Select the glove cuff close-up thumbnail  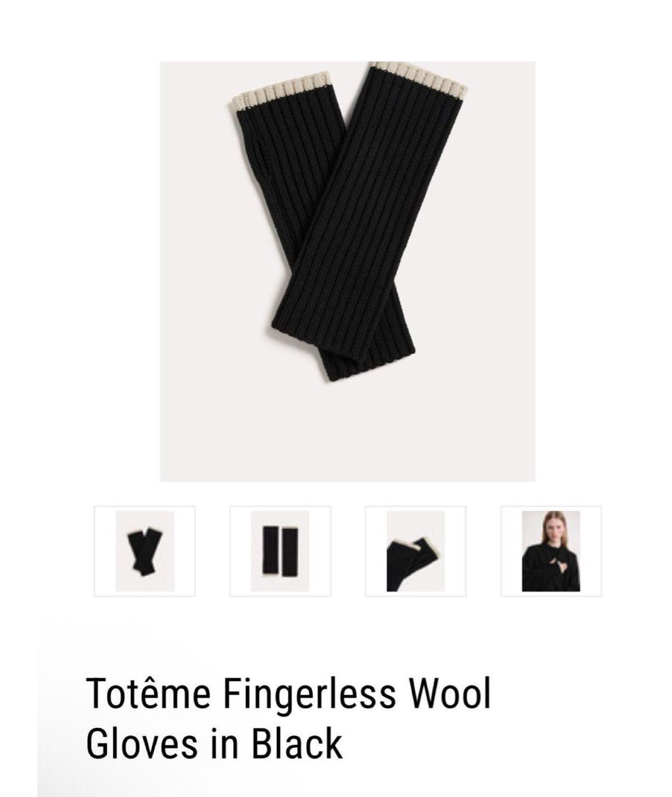pos(416,551)
